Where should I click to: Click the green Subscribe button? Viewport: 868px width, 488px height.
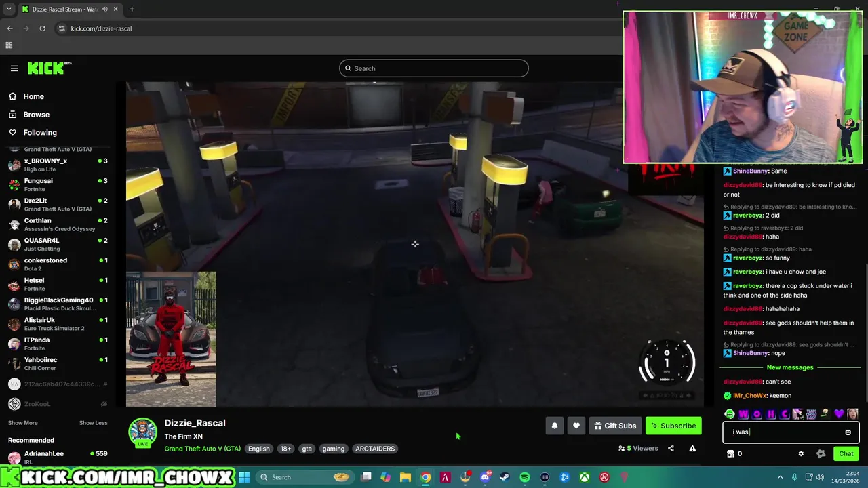point(673,426)
